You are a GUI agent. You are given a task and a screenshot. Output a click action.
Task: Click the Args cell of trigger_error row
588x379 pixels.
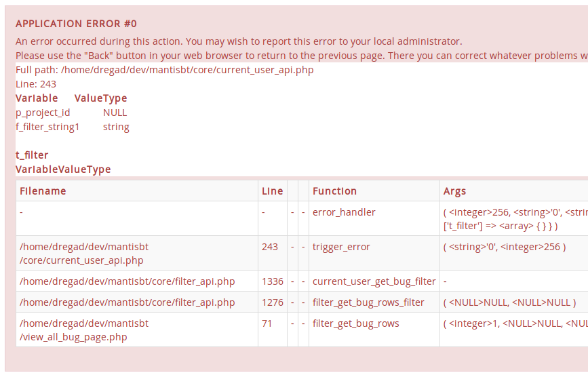(x=504, y=247)
